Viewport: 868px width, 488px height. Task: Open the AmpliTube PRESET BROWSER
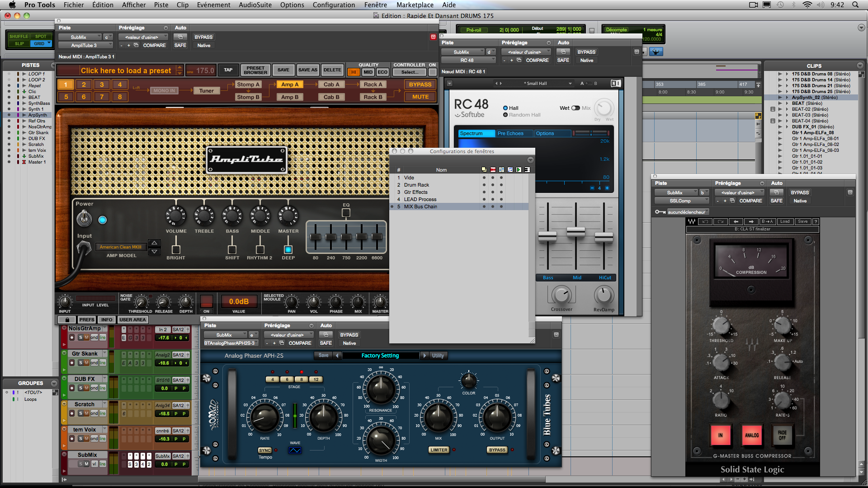pyautogui.click(x=255, y=70)
